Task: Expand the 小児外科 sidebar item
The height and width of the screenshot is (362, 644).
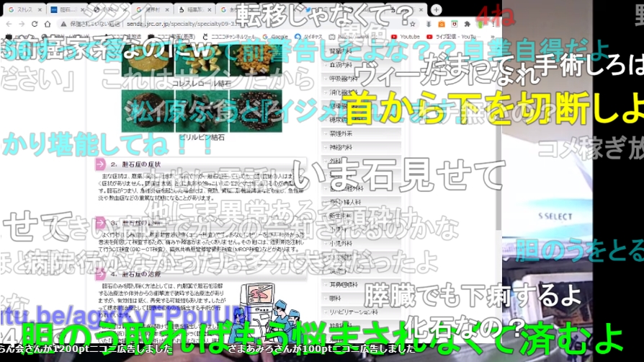Action: click(x=361, y=243)
